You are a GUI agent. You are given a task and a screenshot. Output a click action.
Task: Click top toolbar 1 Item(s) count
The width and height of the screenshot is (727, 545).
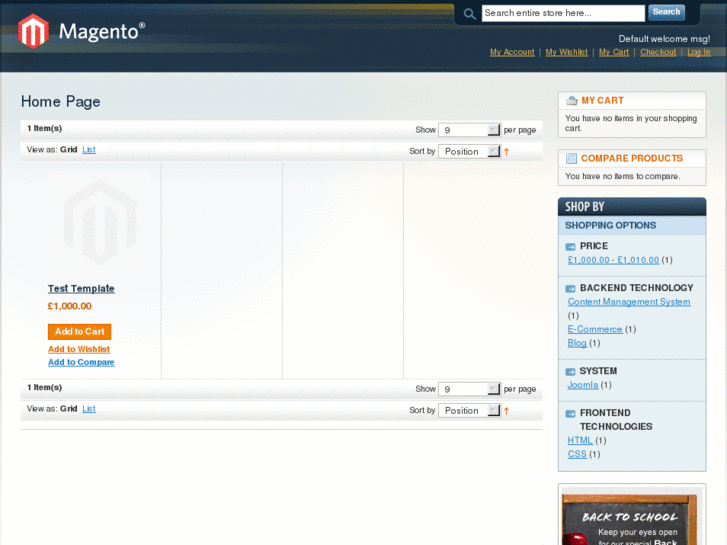(44, 128)
